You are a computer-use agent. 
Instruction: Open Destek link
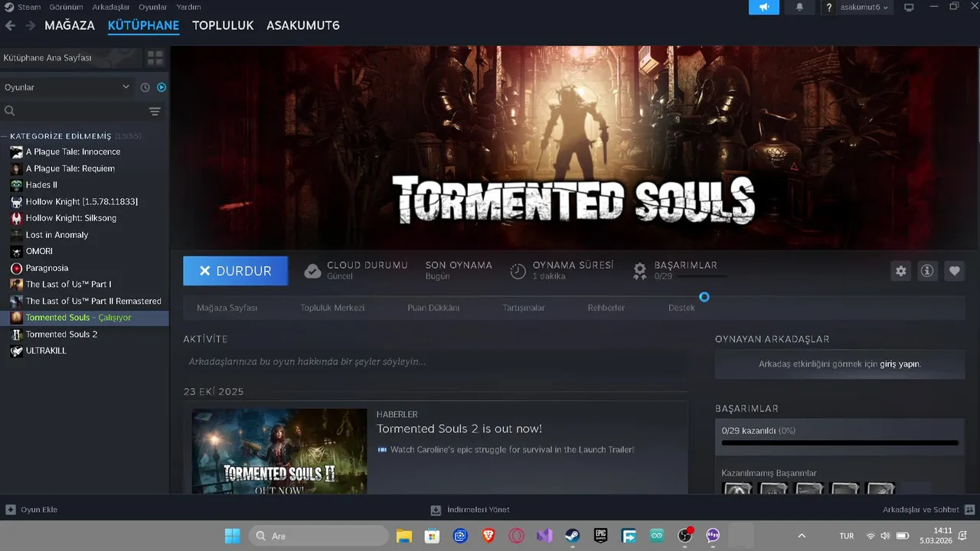pos(681,308)
